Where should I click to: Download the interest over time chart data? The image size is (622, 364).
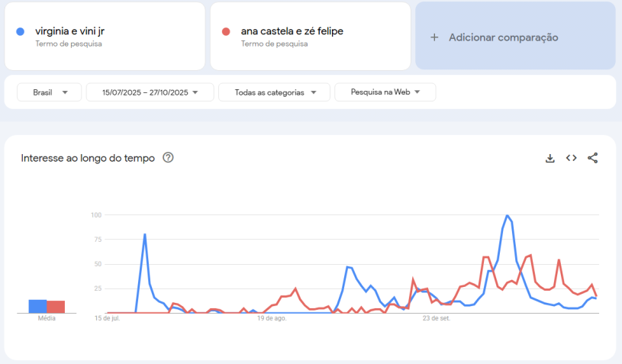tap(549, 158)
